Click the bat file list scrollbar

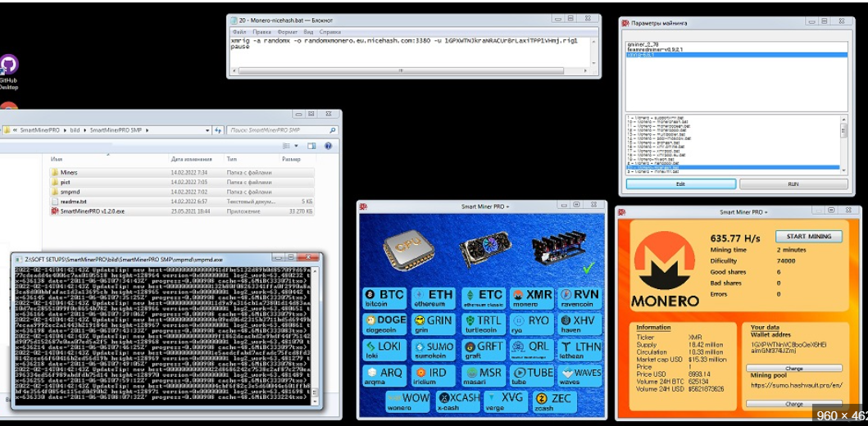(843, 143)
